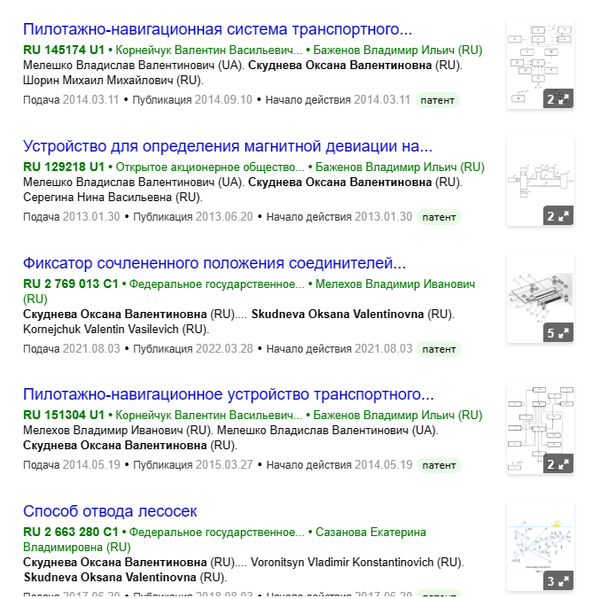Open Фиксатор сочлененного положения соединителей link
This screenshot has height=599, width=600.
[x=214, y=263]
